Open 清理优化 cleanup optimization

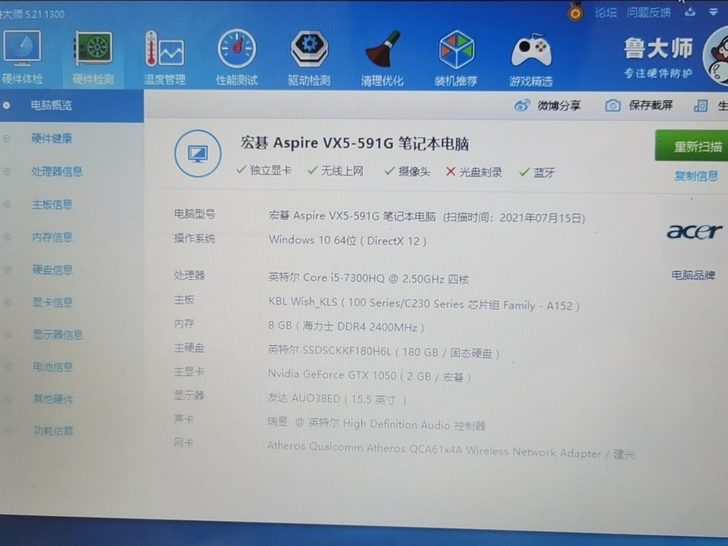[382, 58]
